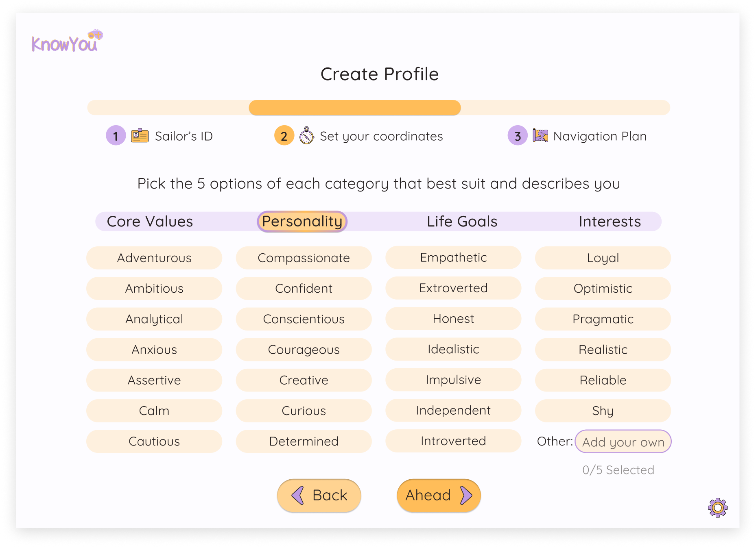The width and height of the screenshot is (756, 548).
Task: Select the Optimistic option
Action: point(603,289)
